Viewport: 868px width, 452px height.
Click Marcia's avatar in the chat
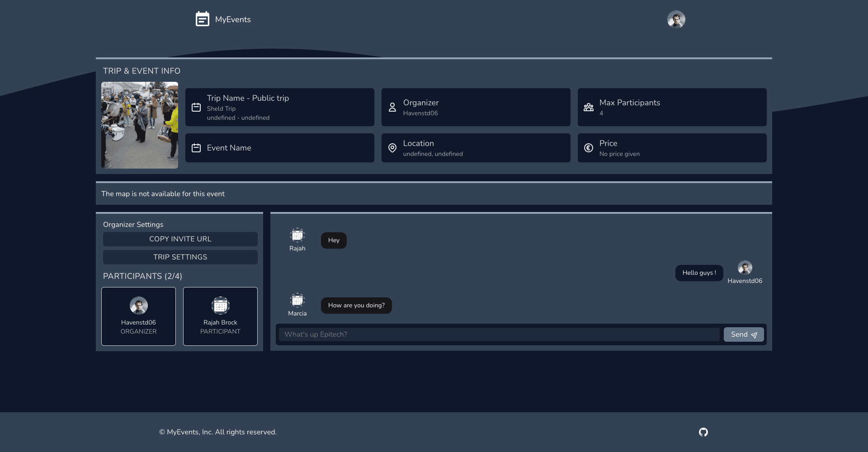(x=297, y=300)
